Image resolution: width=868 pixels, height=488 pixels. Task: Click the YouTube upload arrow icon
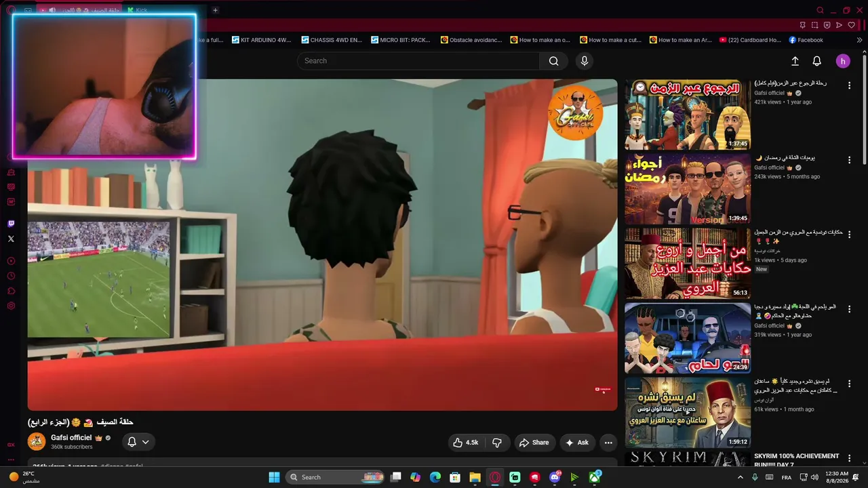click(795, 61)
